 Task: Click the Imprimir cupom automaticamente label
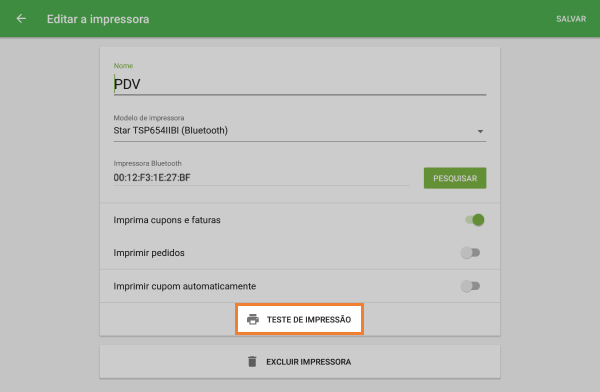click(184, 286)
